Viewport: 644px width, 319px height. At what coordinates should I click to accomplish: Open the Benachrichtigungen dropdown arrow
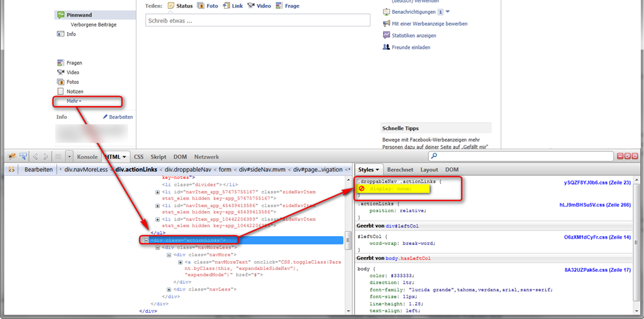[447, 12]
